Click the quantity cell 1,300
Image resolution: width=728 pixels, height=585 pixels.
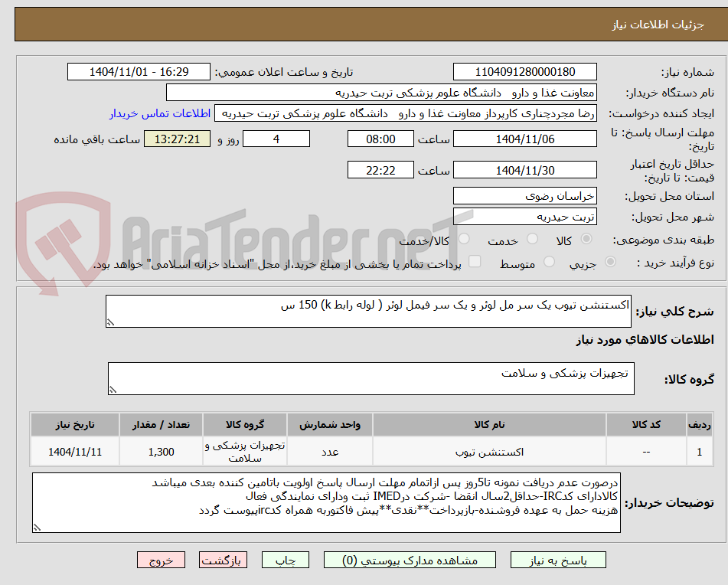click(x=161, y=452)
